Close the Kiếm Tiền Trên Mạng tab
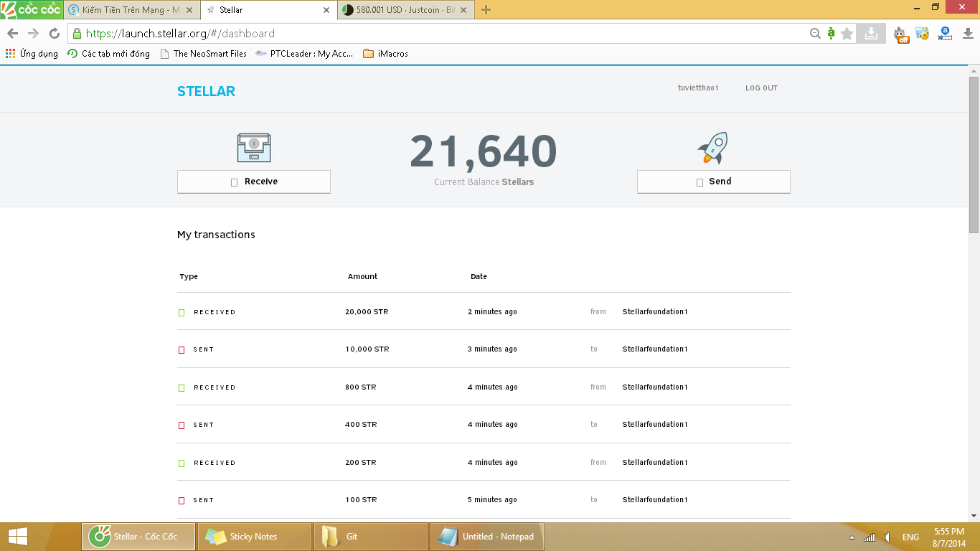 point(189,10)
